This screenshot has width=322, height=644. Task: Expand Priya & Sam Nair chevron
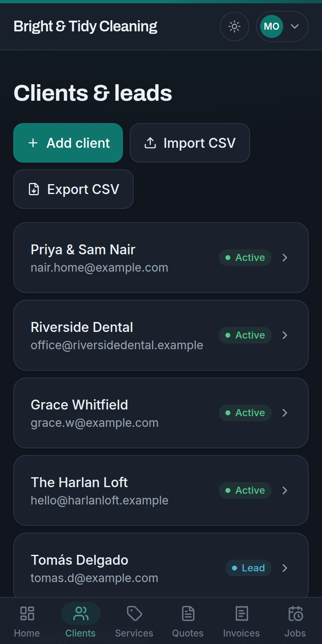click(284, 258)
